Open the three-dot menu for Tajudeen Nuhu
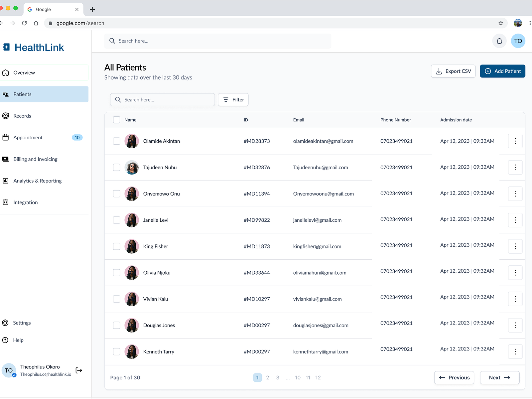The image size is (532, 399). point(515,167)
